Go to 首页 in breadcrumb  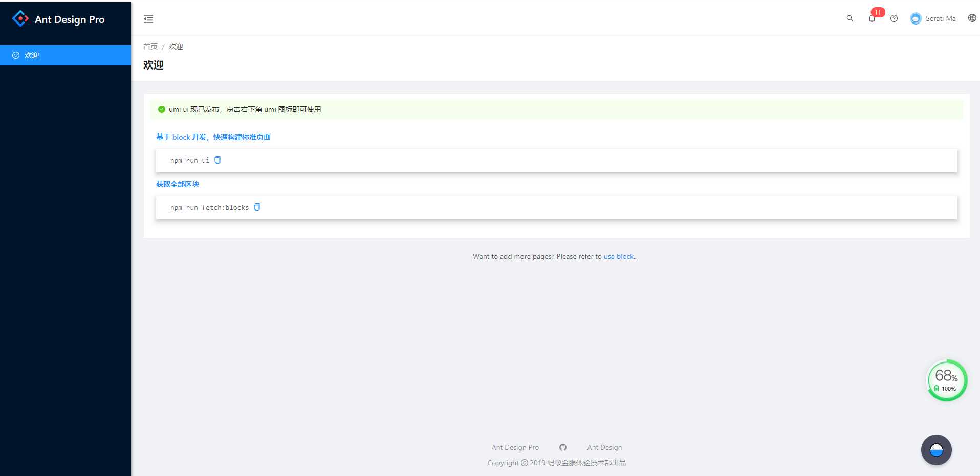150,47
